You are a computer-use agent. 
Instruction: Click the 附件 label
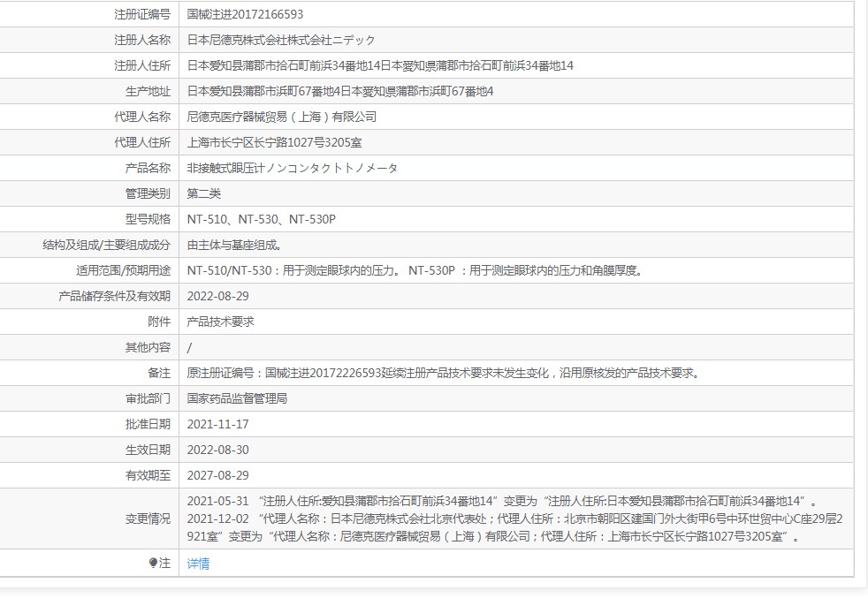point(159,322)
